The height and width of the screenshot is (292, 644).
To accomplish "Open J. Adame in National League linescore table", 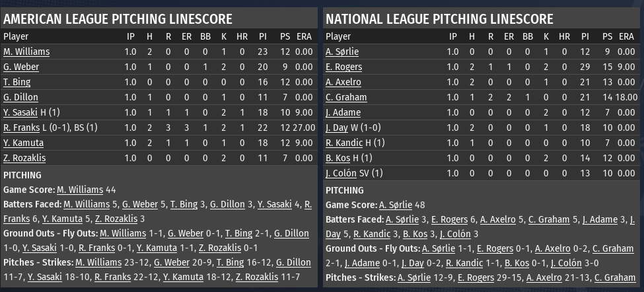I will (x=343, y=112).
